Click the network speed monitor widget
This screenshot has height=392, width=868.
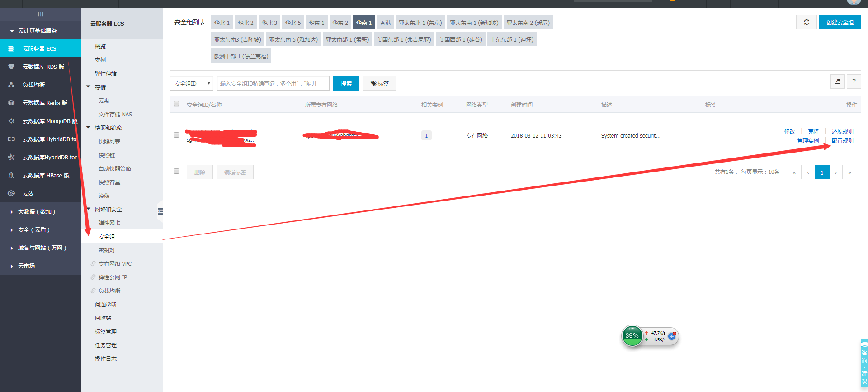click(650, 336)
